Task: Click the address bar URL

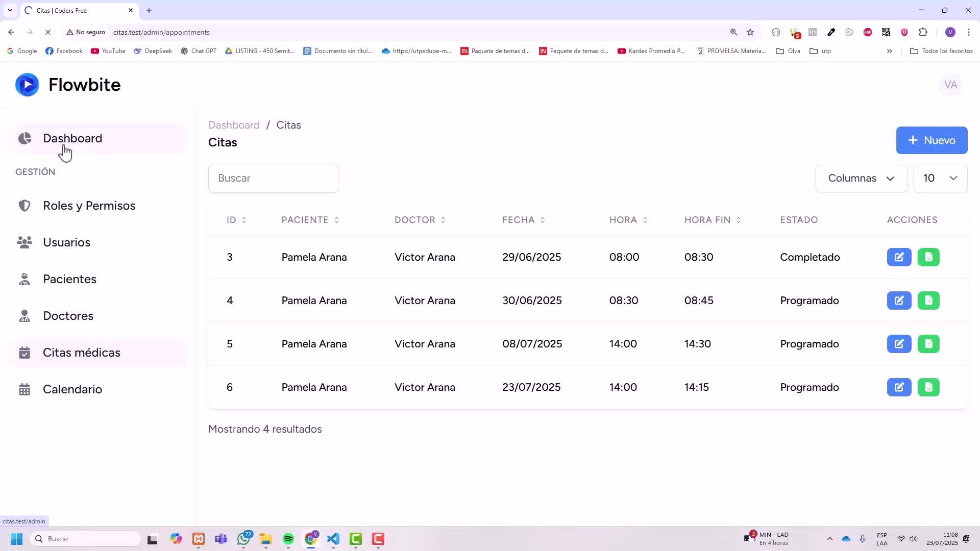Action: point(161,32)
